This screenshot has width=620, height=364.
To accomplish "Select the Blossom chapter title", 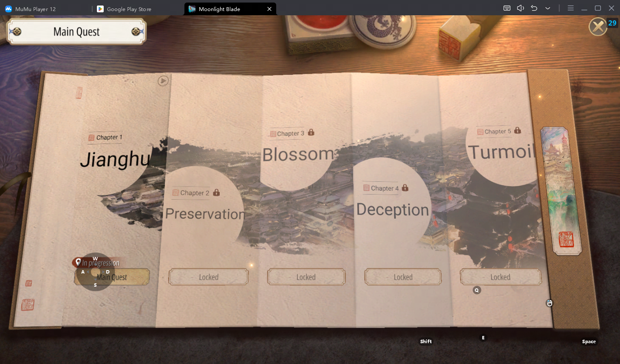I will 298,154.
